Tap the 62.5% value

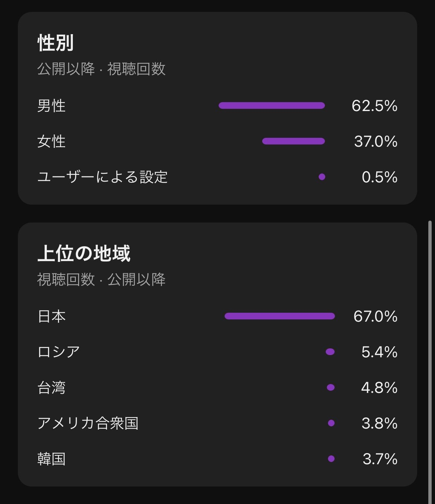[374, 106]
